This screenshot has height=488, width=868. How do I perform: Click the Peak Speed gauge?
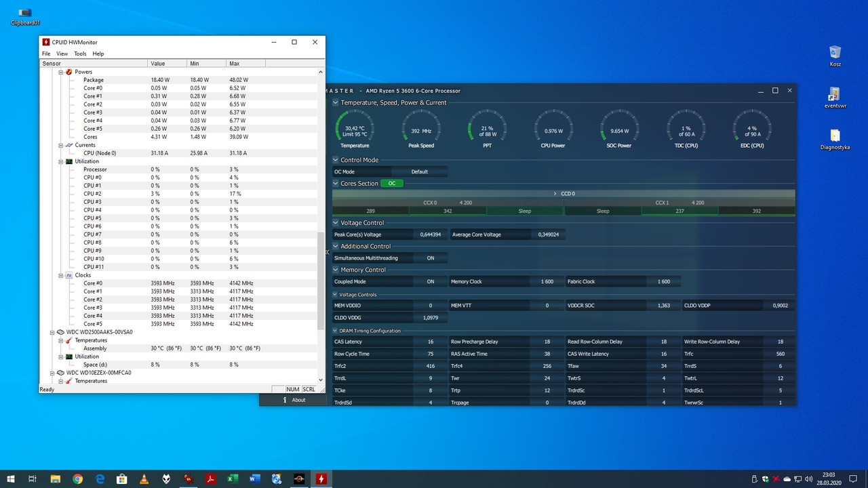tap(421, 129)
